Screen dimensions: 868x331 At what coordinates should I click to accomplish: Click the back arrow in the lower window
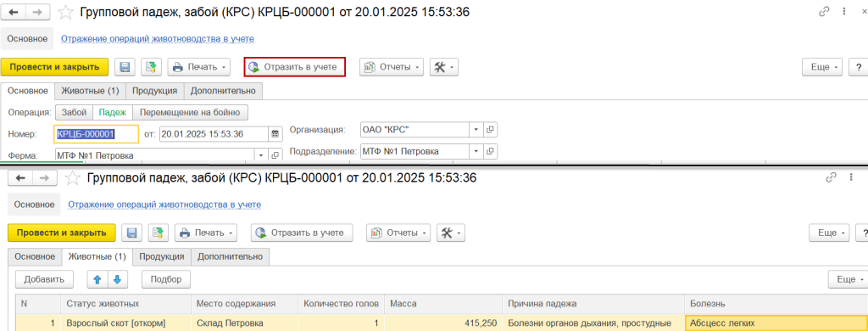click(x=20, y=178)
